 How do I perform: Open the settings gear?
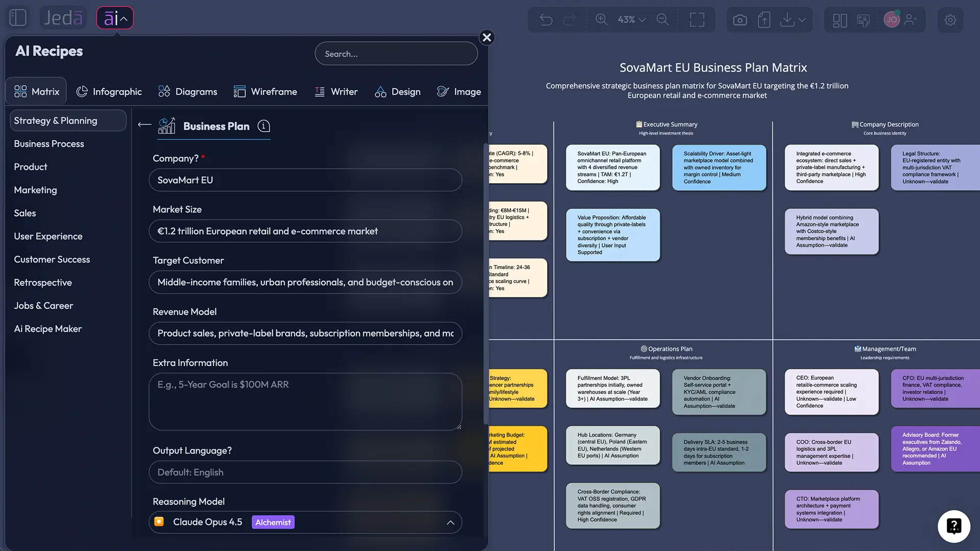pyautogui.click(x=950, y=20)
